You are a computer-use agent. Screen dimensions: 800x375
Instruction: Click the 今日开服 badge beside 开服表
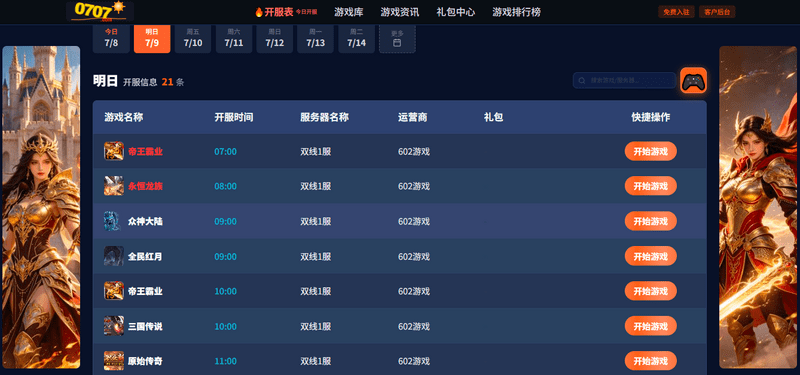[x=307, y=12]
